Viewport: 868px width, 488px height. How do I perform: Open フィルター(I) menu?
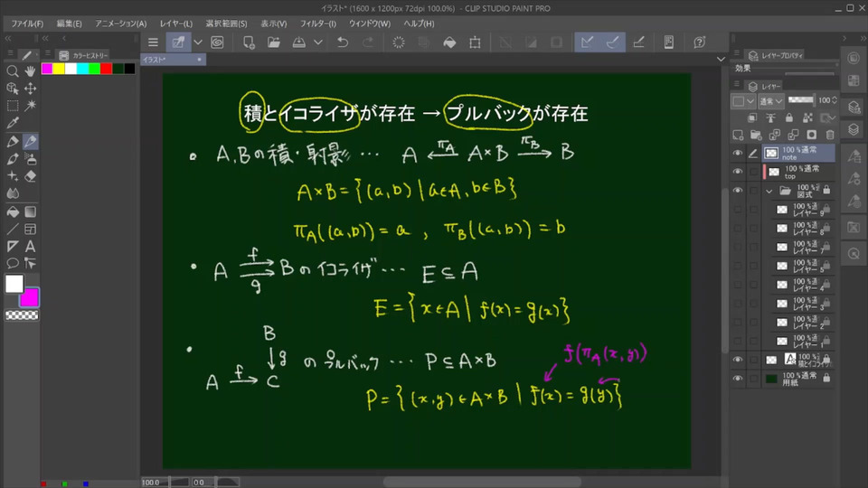pos(318,23)
